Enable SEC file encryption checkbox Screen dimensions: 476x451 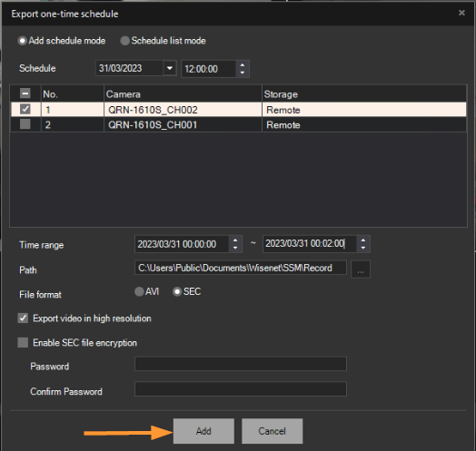pos(23,342)
